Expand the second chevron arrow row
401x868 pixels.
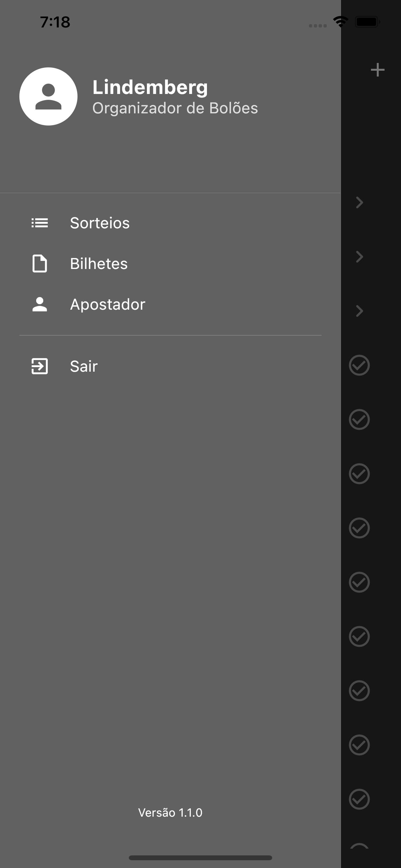pos(359,257)
